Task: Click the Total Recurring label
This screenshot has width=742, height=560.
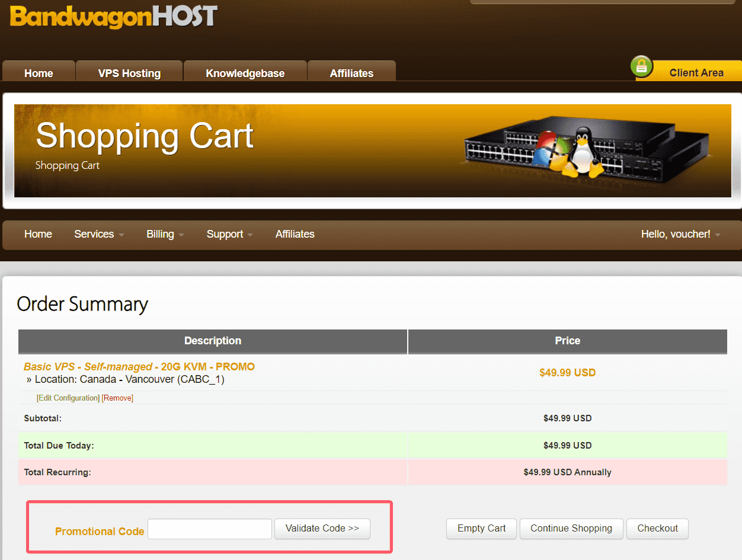Action: (57, 472)
